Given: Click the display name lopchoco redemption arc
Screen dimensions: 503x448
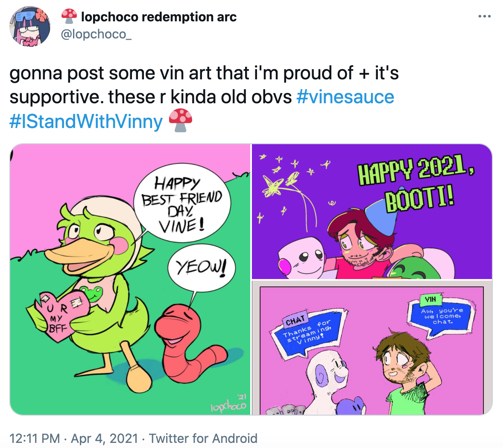Looking at the screenshot, I should 158,16.
